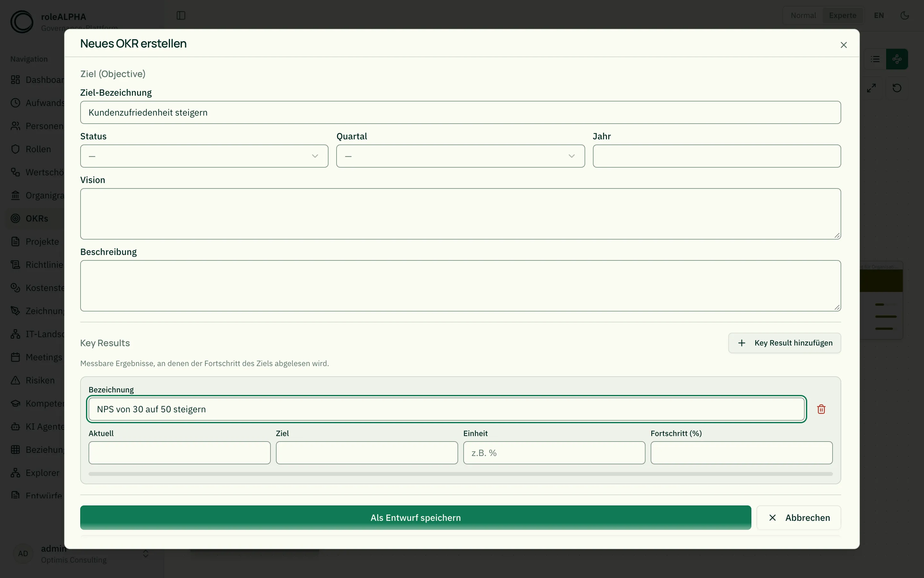
Task: Click the reset view icon
Action: [x=897, y=88]
